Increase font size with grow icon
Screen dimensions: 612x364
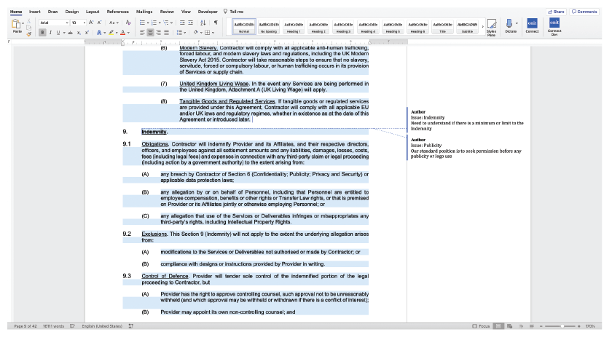91,23
